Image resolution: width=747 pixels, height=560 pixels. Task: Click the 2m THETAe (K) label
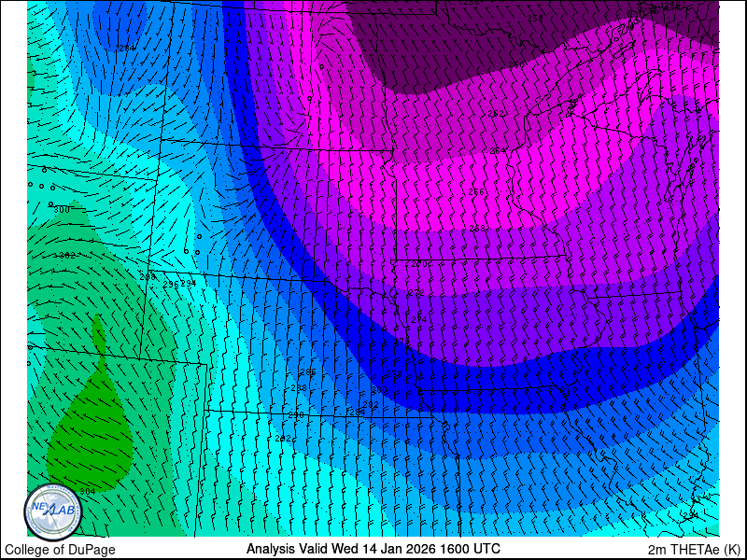pos(695,550)
